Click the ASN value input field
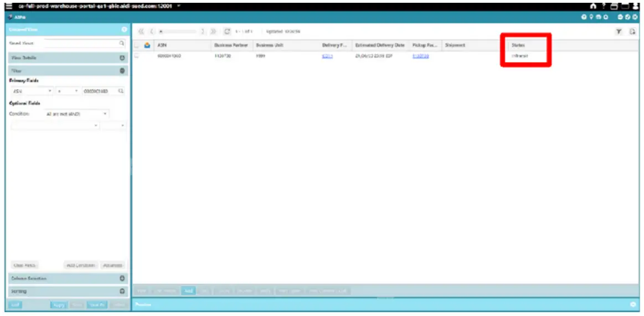This screenshot has height=316, width=644. pyautogui.click(x=99, y=91)
